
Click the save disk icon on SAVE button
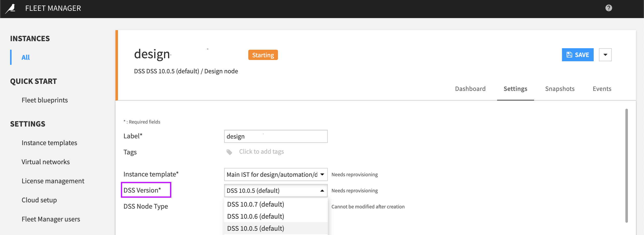(570, 54)
